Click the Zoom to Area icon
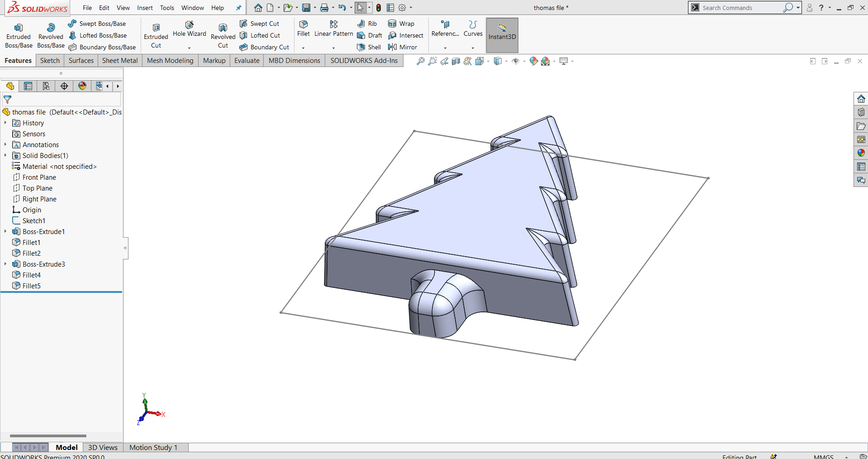Image resolution: width=868 pixels, height=459 pixels. (x=432, y=61)
